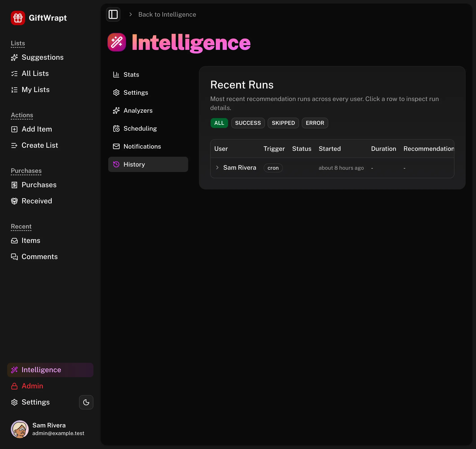Image resolution: width=476 pixels, height=449 pixels.
Task: Click the Trigger column header
Action: pos(274,149)
